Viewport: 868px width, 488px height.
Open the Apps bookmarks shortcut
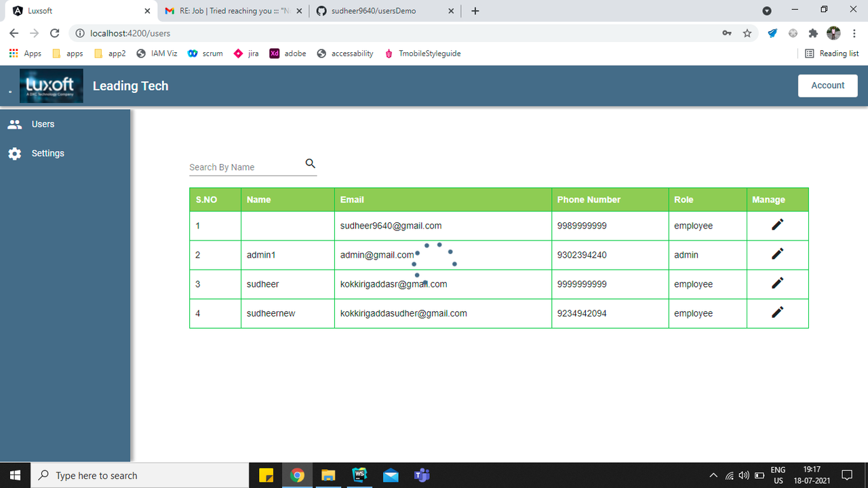pyautogui.click(x=25, y=54)
